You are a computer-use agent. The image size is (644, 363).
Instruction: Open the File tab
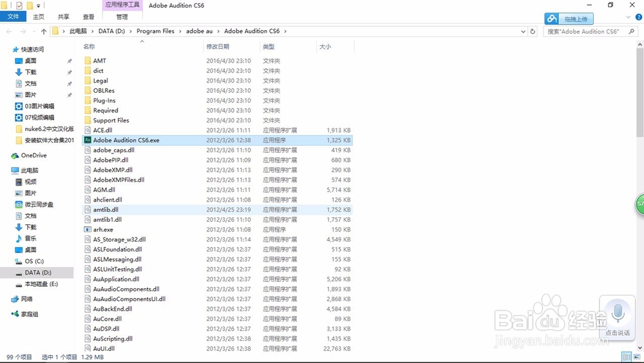click(13, 17)
